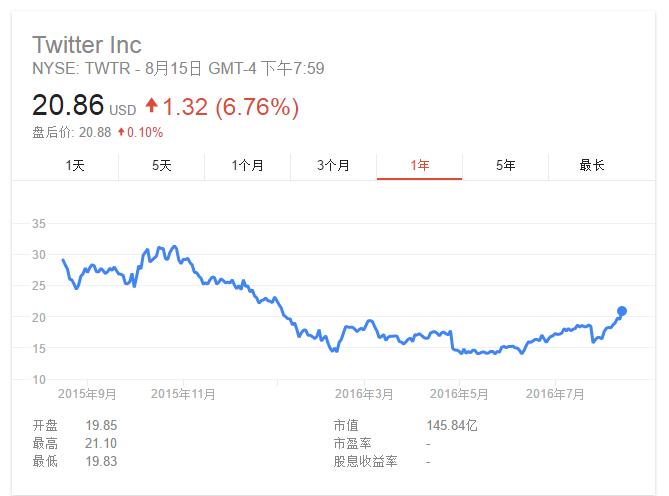Click the blue endpoint dot on chart
The image size is (669, 496).
pyautogui.click(x=622, y=311)
